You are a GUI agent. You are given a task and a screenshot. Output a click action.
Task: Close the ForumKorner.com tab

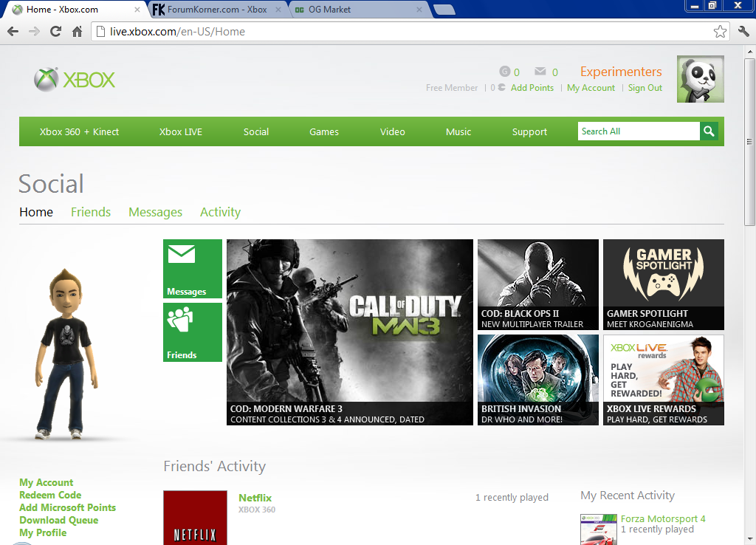pos(278,10)
